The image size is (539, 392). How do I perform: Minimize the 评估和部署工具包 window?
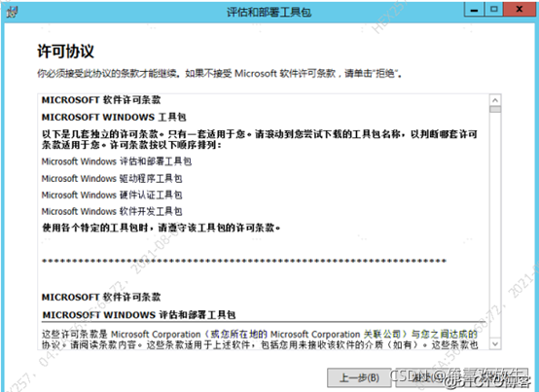pyautogui.click(x=475, y=10)
